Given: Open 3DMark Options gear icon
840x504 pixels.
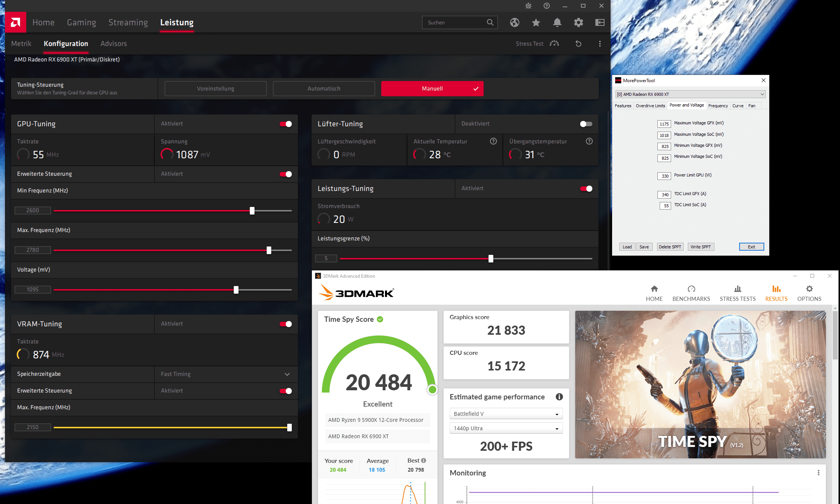Looking at the screenshot, I should (x=809, y=289).
